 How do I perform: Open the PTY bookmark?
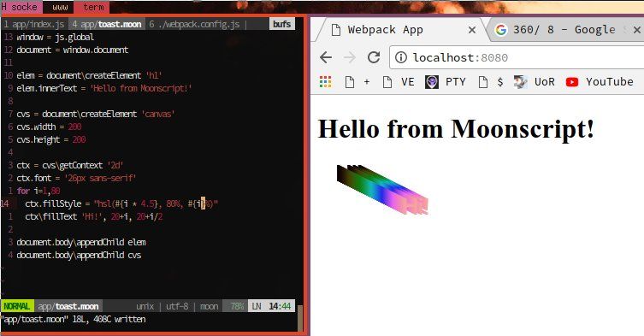tap(446, 82)
